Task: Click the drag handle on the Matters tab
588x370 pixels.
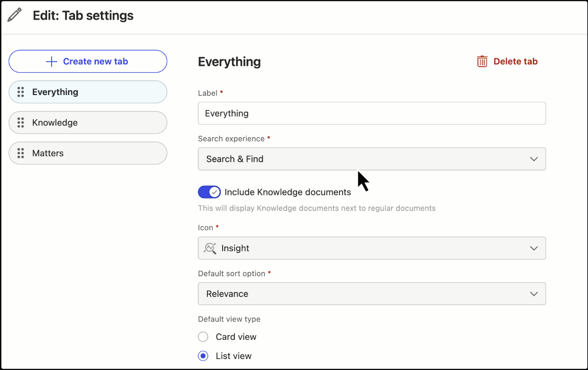Action: click(x=20, y=153)
